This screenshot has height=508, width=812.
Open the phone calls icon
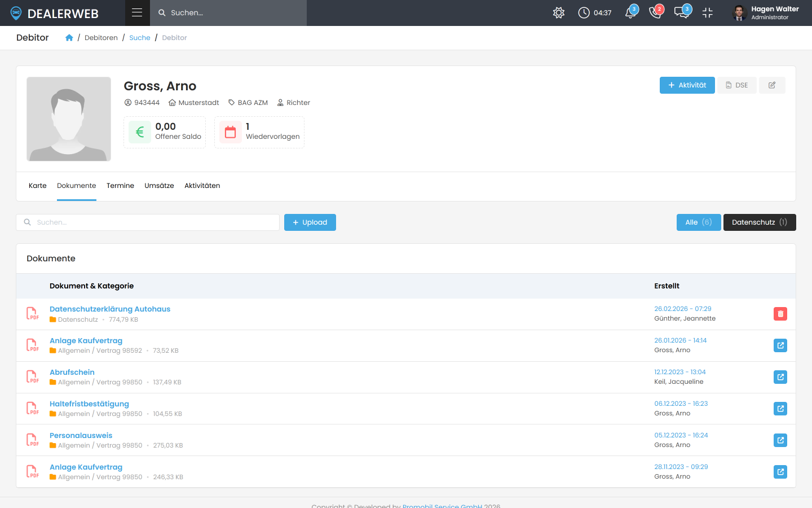coord(656,12)
